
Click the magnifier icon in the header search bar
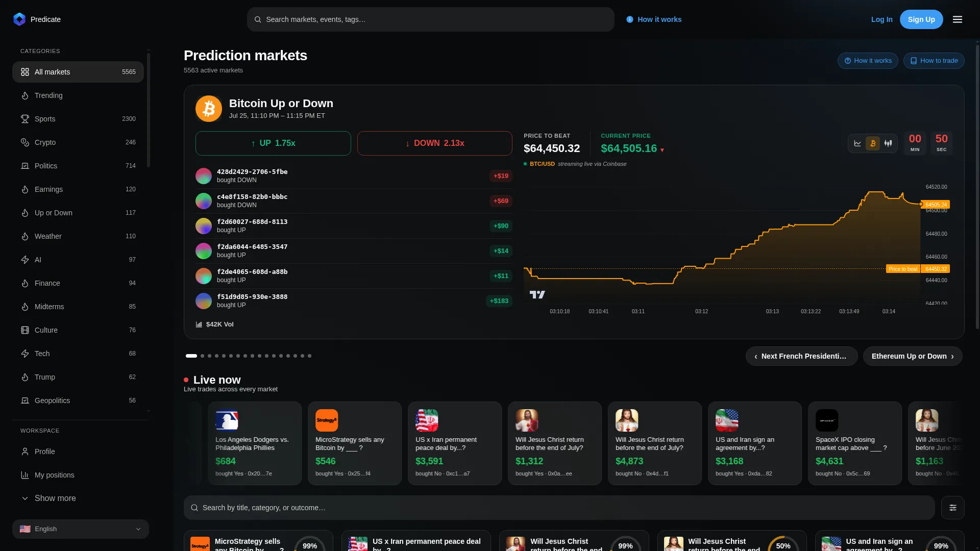[x=258, y=19]
